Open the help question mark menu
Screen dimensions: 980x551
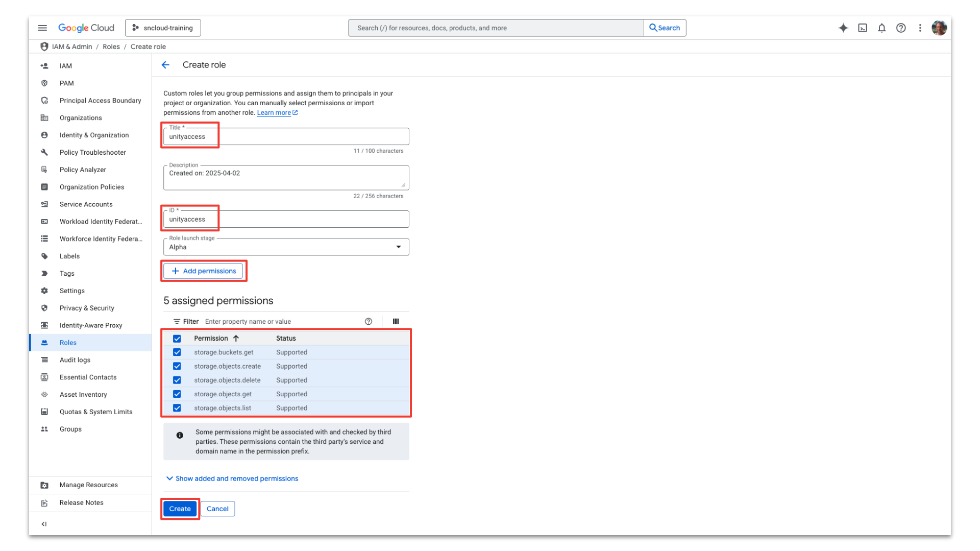pos(901,28)
